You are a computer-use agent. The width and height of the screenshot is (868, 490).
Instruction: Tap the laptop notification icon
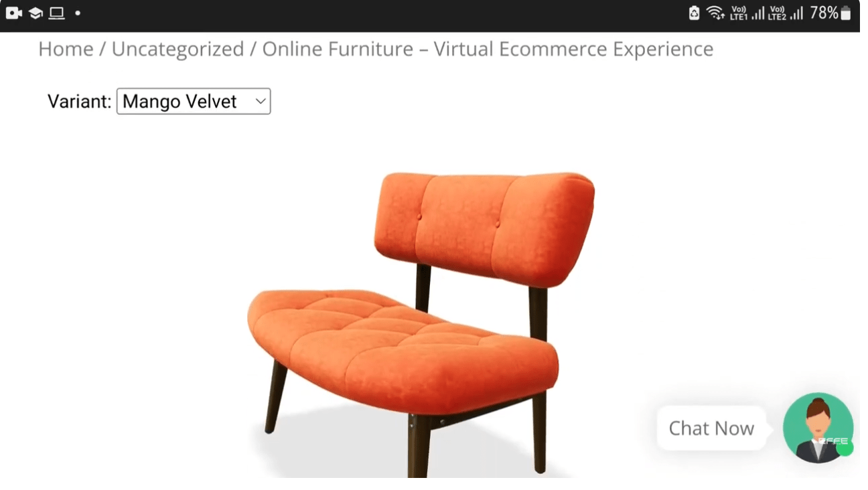click(57, 13)
